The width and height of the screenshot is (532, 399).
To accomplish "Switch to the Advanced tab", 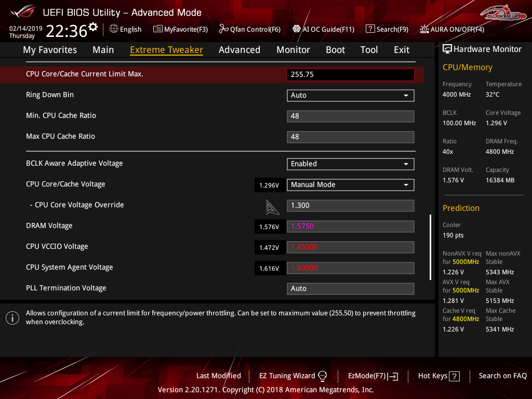I will tap(239, 50).
